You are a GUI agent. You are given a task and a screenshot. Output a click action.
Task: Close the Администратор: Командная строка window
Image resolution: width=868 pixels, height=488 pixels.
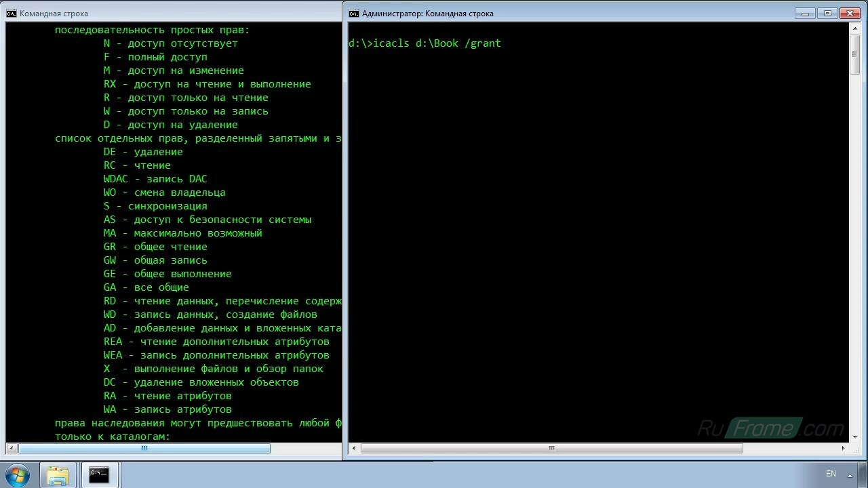pos(850,12)
